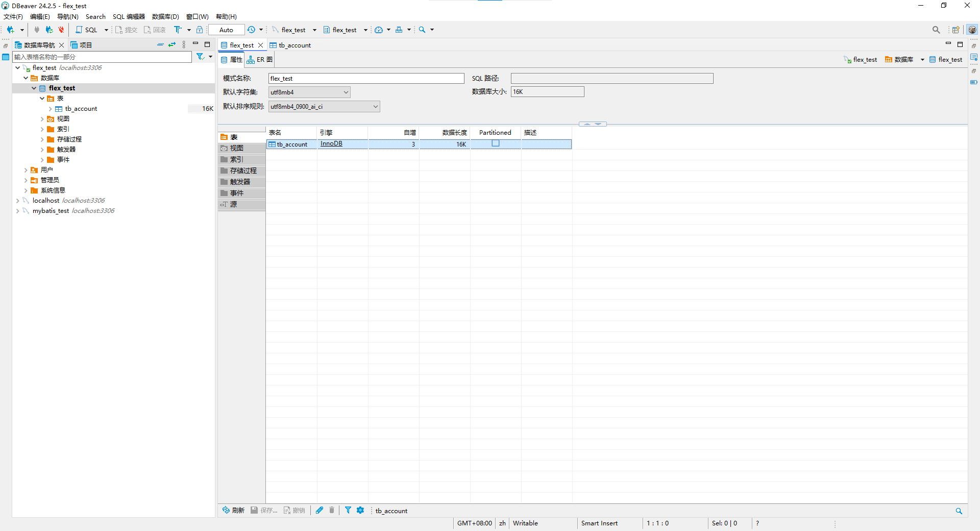Open the active connection flex_test selector

click(293, 30)
